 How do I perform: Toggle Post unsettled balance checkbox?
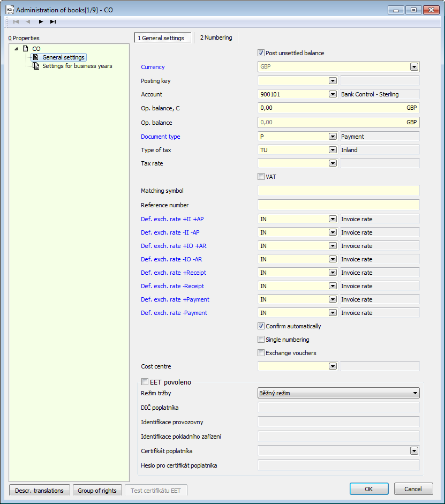[x=261, y=52]
